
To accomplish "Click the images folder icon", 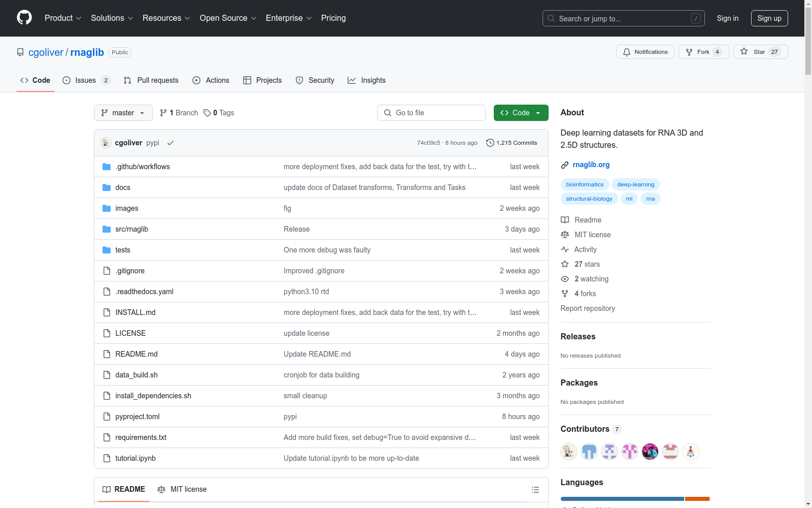I will tap(107, 208).
